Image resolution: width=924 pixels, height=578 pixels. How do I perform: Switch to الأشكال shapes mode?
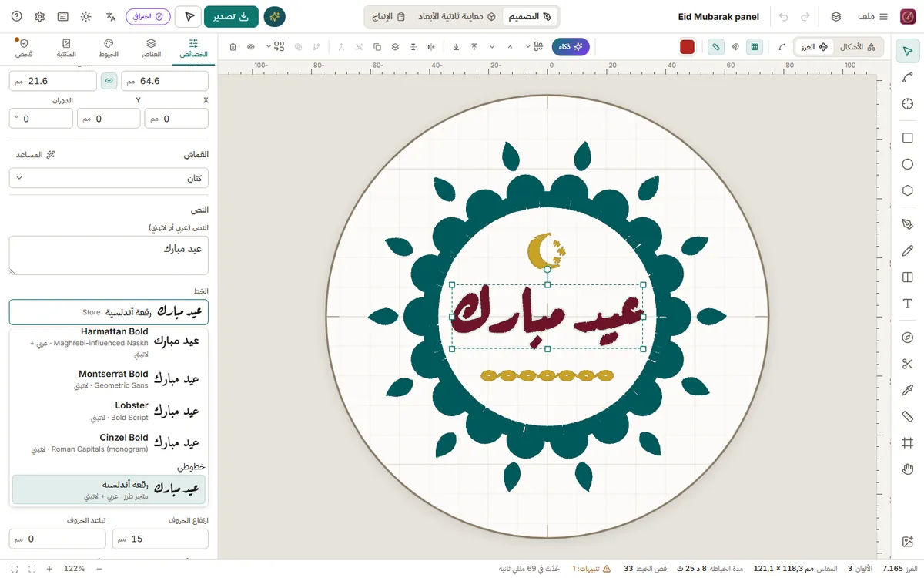pos(857,47)
